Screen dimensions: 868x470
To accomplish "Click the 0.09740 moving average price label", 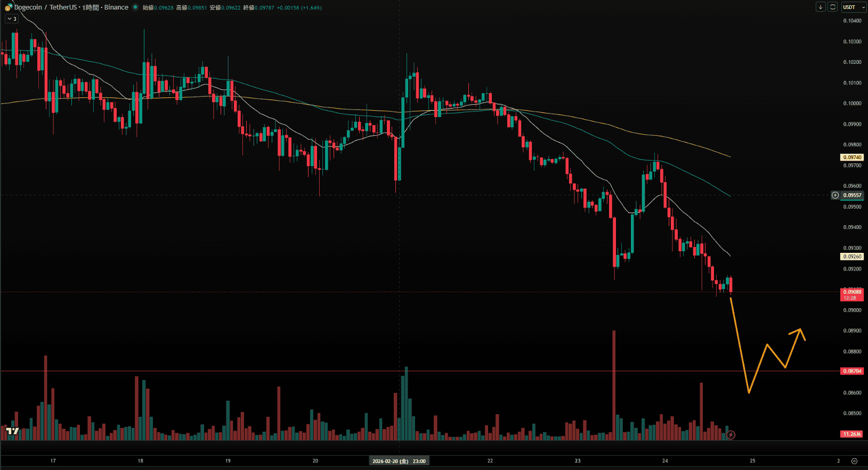I will [x=851, y=158].
